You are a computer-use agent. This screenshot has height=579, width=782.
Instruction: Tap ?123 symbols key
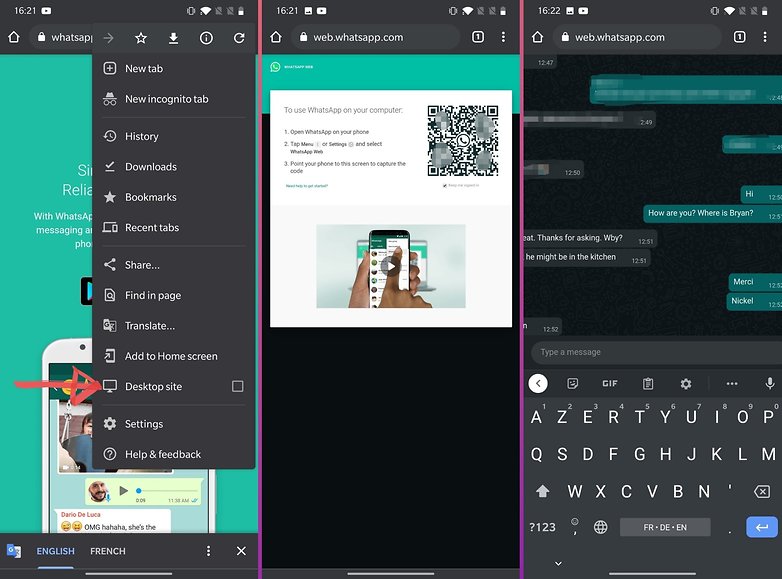(542, 527)
